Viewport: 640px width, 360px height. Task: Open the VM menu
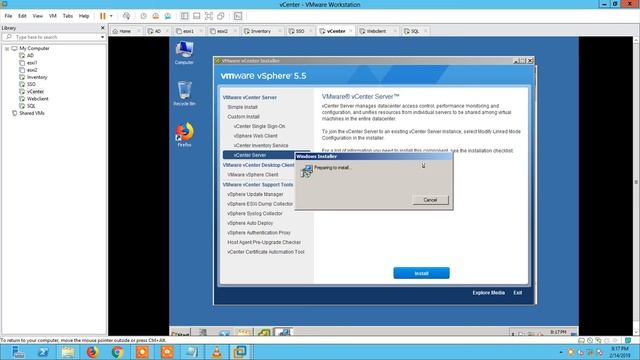pyautogui.click(x=53, y=16)
